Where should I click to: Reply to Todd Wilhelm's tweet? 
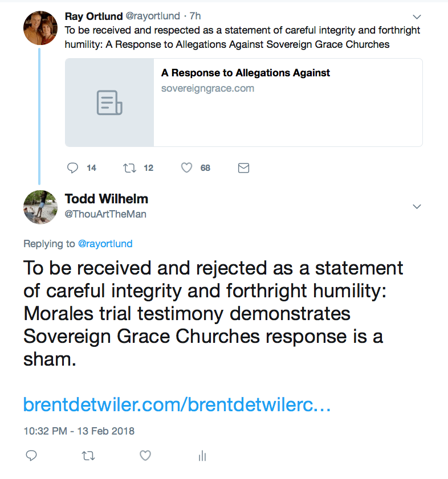[32, 455]
